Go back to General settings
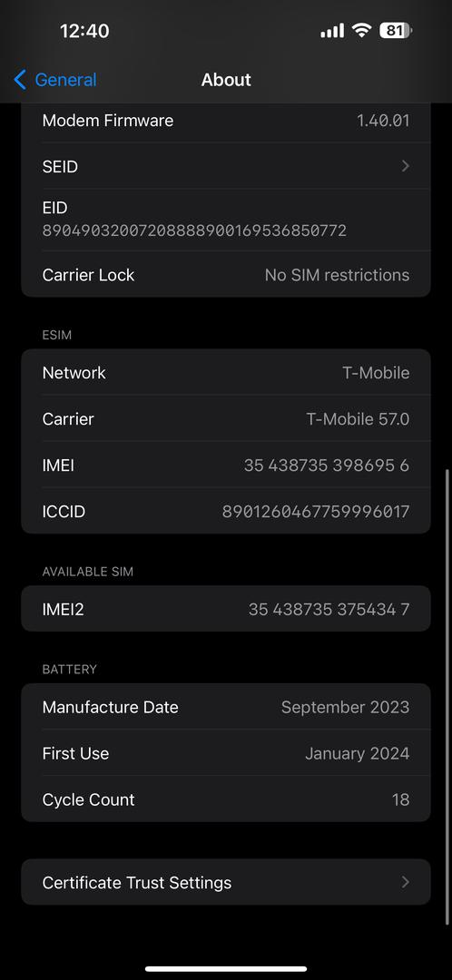452x980 pixels. 55,80
